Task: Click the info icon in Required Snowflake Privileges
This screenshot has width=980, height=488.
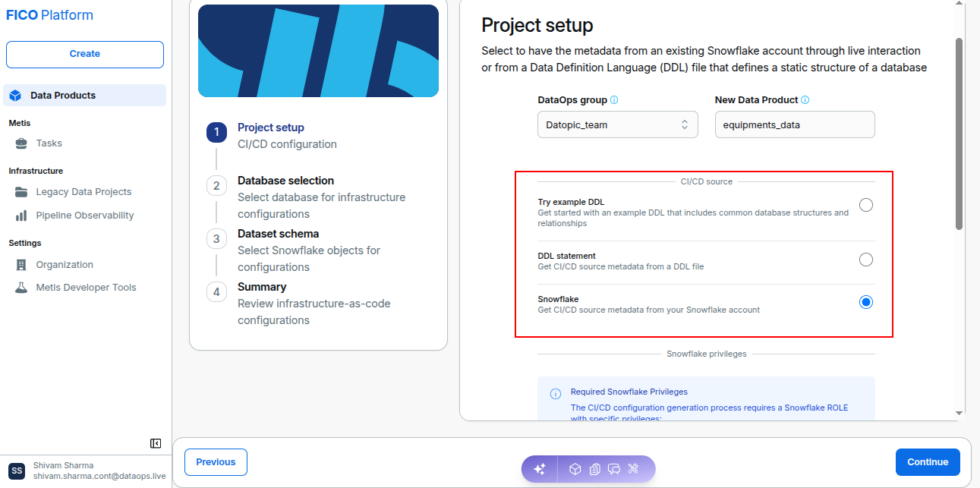Action: coord(556,393)
